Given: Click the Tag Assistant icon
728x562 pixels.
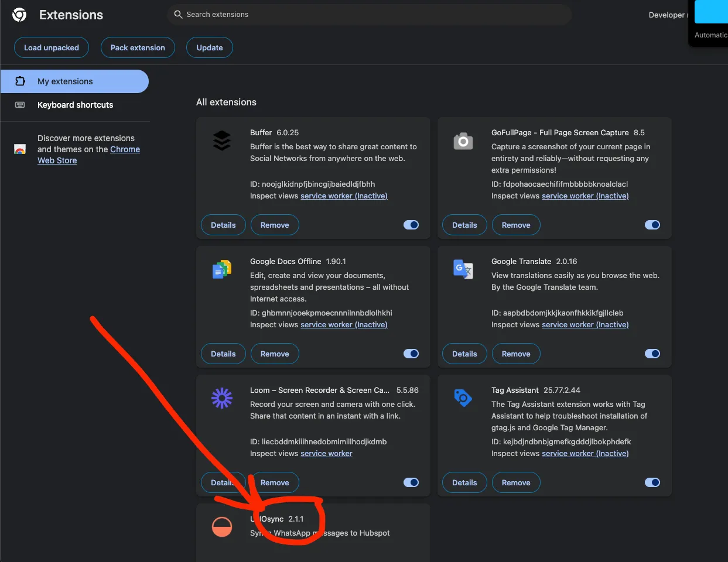Looking at the screenshot, I should coord(463,398).
